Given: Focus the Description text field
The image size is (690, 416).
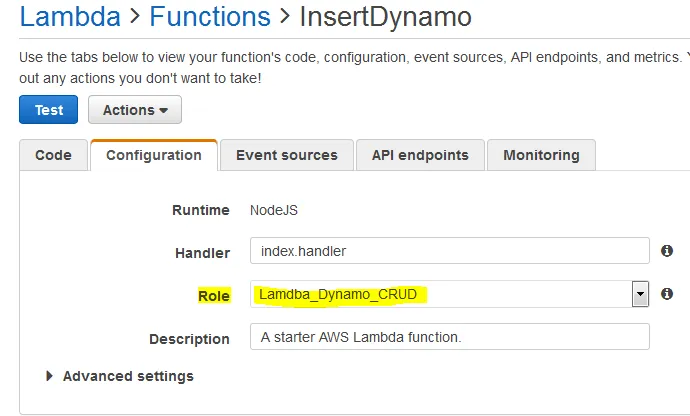Looking at the screenshot, I should [x=450, y=337].
